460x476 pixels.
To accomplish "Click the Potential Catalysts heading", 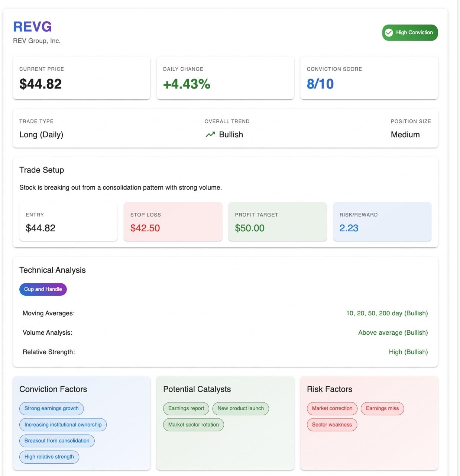I will [x=197, y=389].
